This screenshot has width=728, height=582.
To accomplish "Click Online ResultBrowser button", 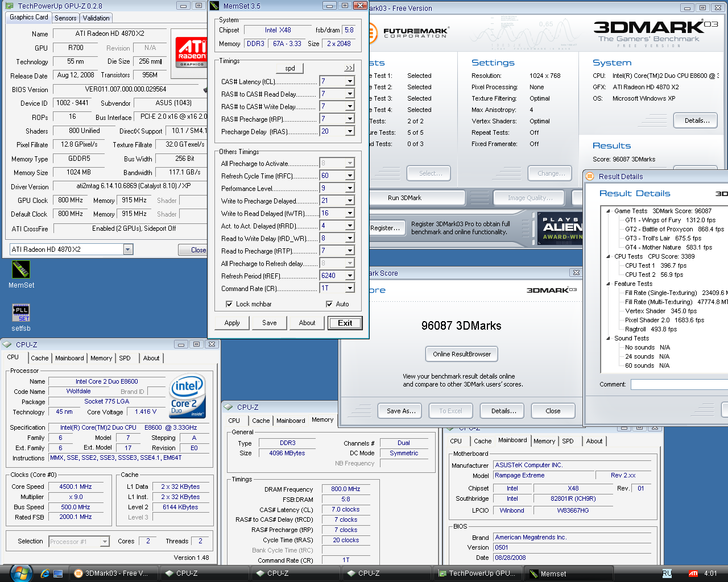I will click(462, 354).
